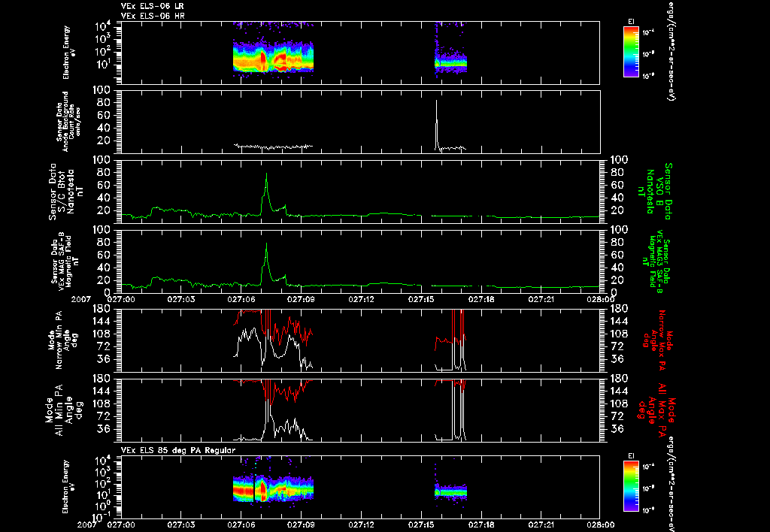The image size is (770, 532).
Task: Click the El label above the 85 deg PA color bar
Action: pos(631,456)
